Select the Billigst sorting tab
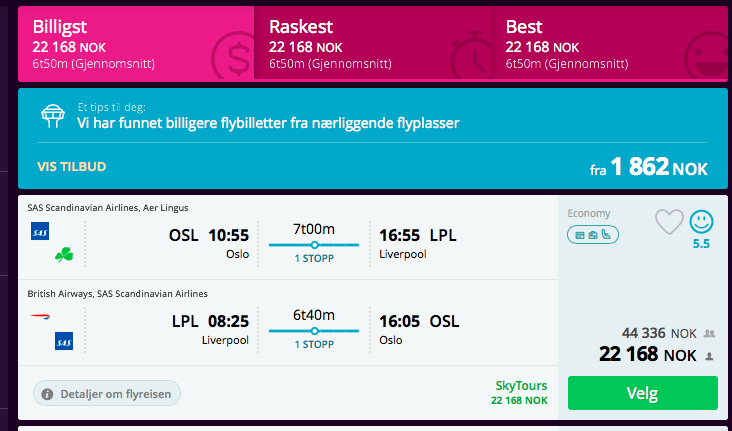 point(136,43)
